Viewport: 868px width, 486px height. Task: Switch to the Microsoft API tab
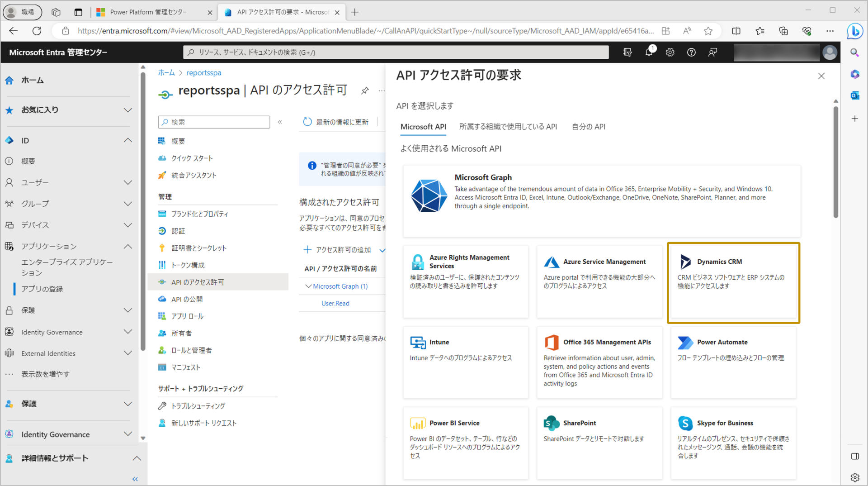coord(423,127)
